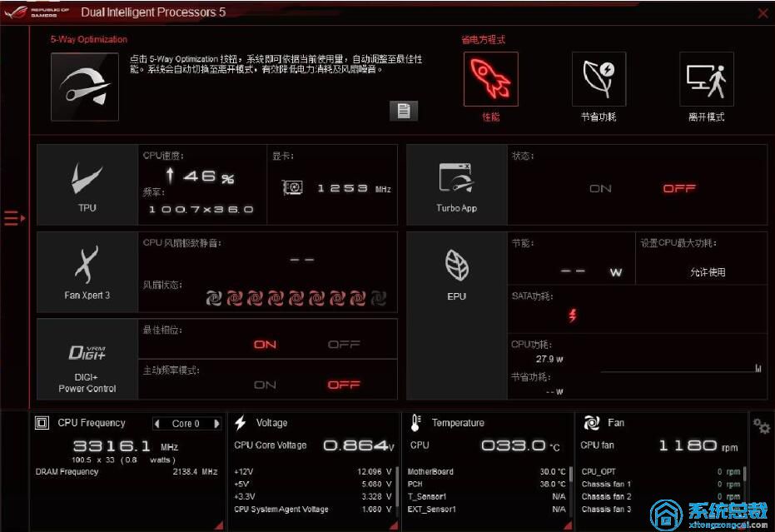Open the TPU panel

click(87, 185)
